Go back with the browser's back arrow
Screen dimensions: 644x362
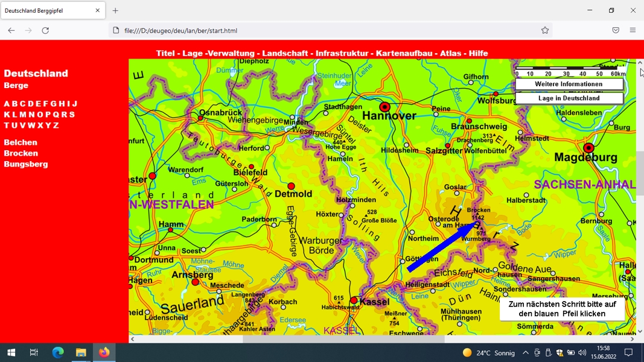pos(11,30)
